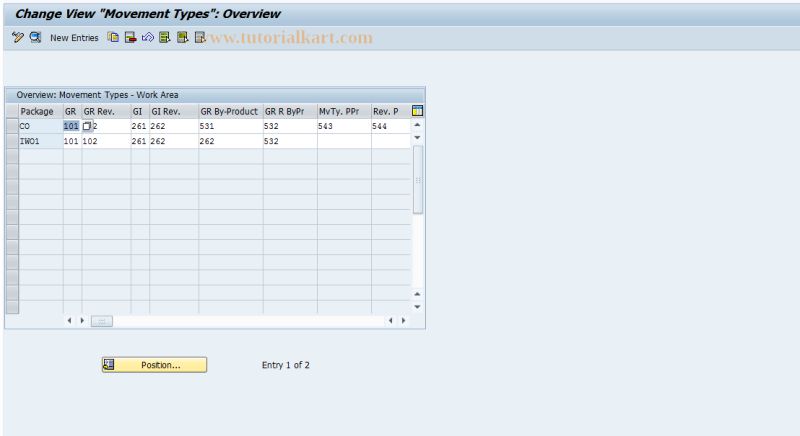Screen dimensions: 800x436
Task: Click GR By-Product 262 in IWO1 row
Action: [x=231, y=141]
